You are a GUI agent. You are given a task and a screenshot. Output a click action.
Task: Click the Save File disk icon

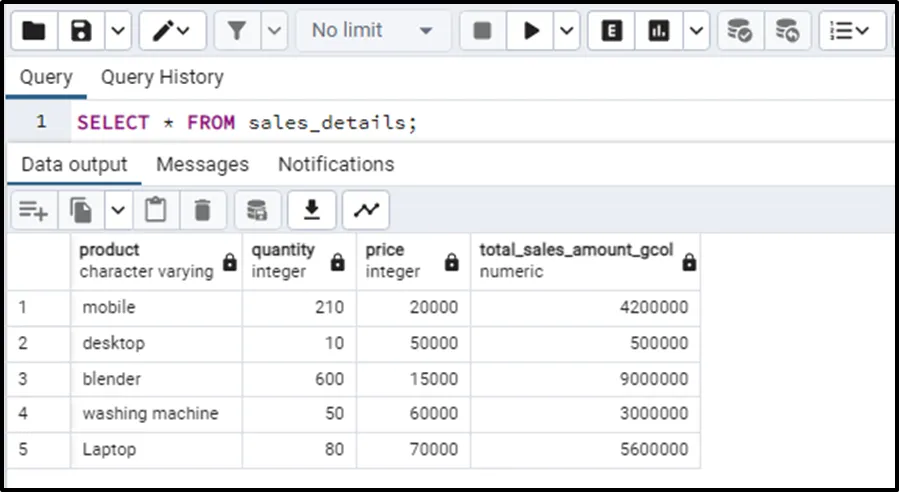82,31
